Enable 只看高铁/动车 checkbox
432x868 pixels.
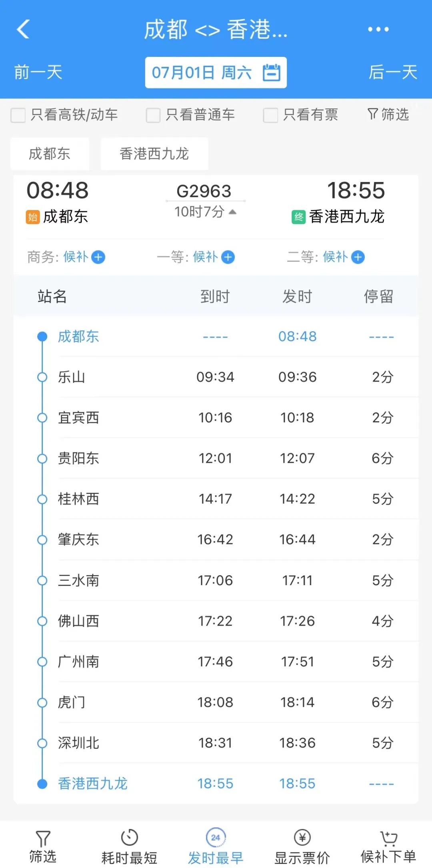pyautogui.click(x=18, y=115)
